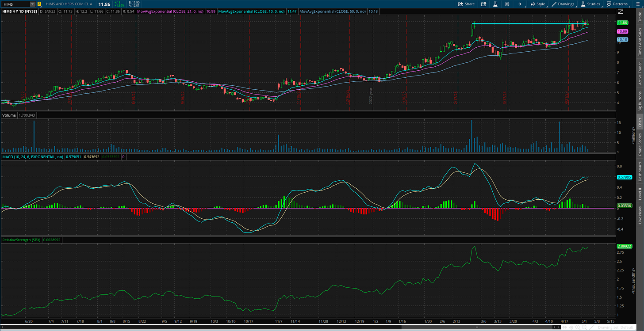
Task: Open the Level II side tab
Action: pos(640,194)
